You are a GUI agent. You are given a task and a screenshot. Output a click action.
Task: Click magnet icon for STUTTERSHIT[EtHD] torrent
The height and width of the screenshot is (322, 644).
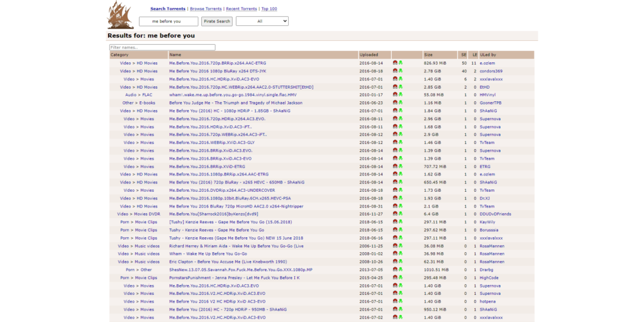pyautogui.click(x=395, y=87)
